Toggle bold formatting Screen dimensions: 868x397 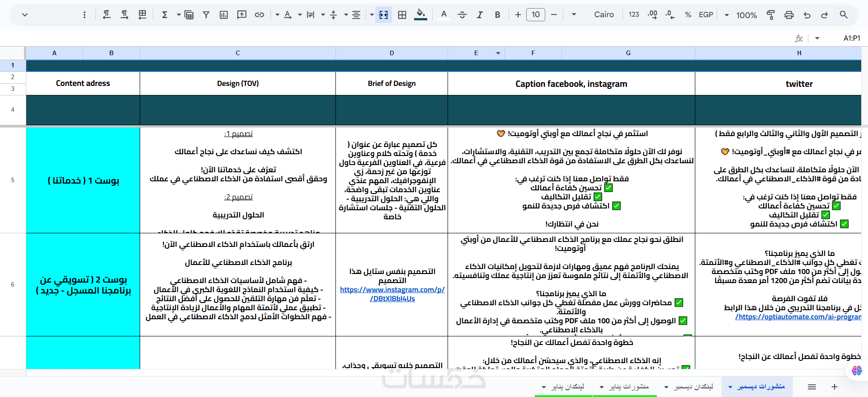(x=497, y=15)
